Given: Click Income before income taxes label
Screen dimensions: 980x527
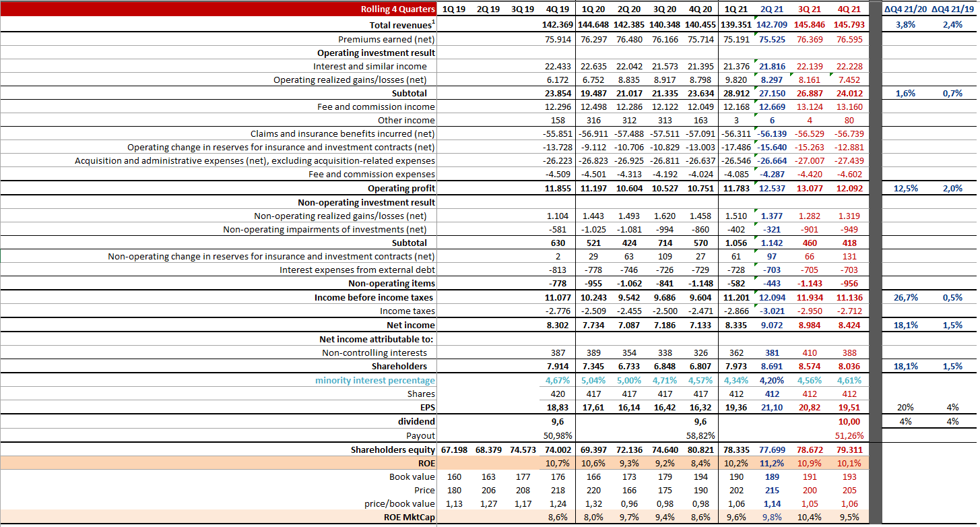Looking at the screenshot, I should point(374,297).
